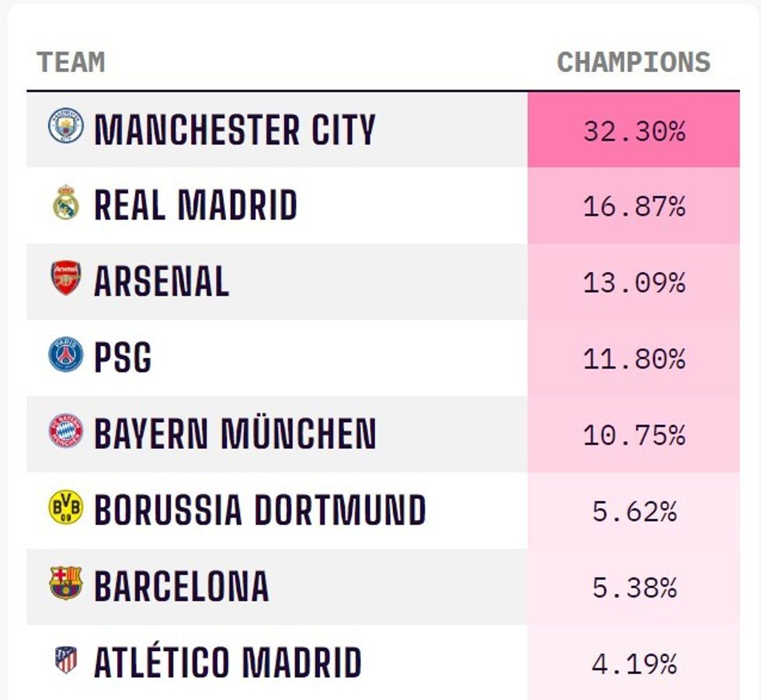This screenshot has height=700, width=761.
Task: Click the Manchester City club crest
Action: pyautogui.click(x=66, y=126)
